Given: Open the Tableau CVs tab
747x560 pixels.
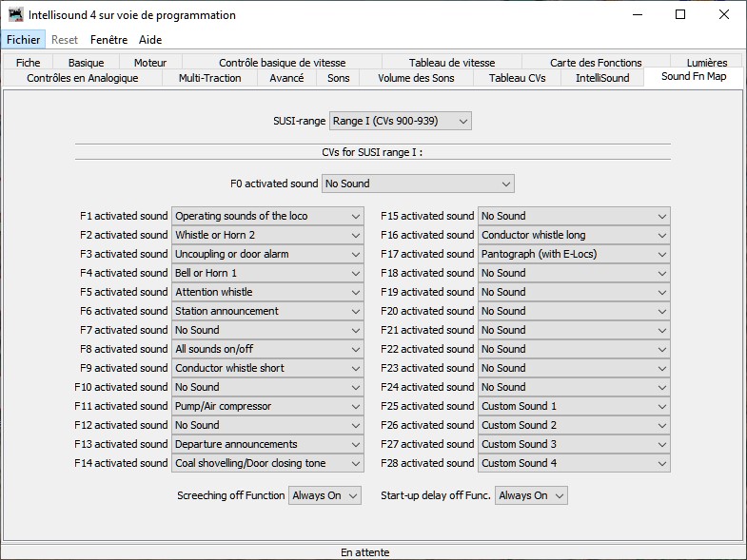Looking at the screenshot, I should (517, 78).
